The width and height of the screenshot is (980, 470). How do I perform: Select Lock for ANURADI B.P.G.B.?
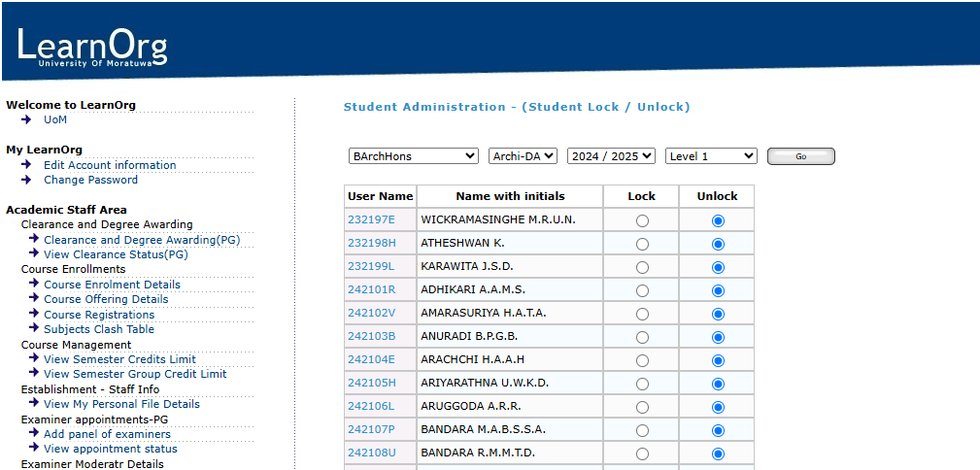pos(642,338)
